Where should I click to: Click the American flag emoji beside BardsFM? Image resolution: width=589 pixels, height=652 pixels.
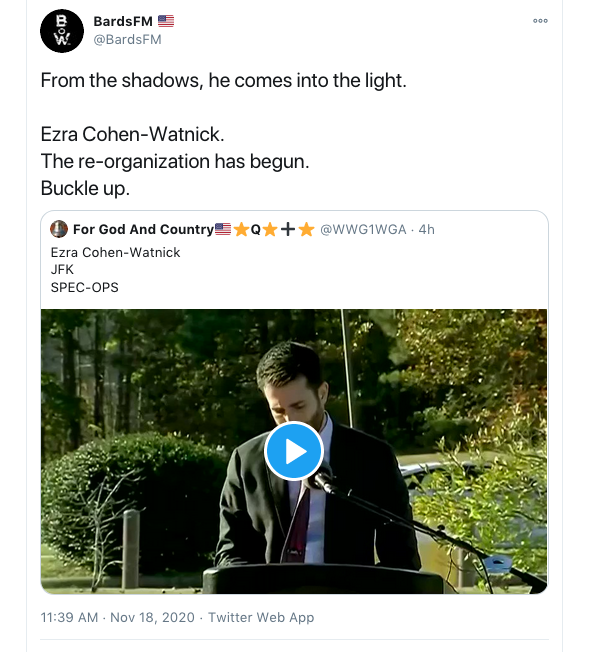(x=166, y=21)
